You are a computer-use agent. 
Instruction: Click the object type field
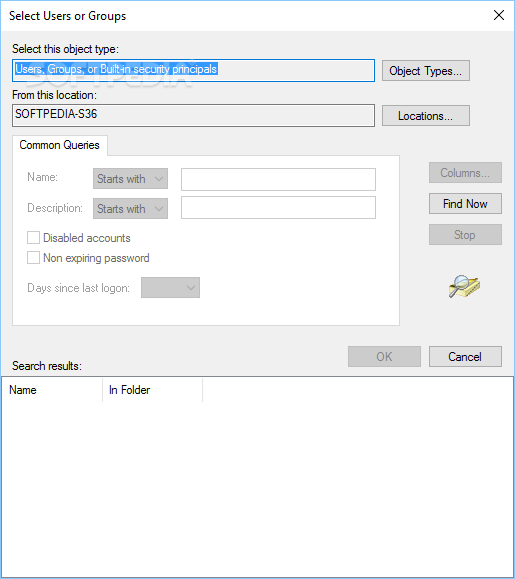pos(193,71)
